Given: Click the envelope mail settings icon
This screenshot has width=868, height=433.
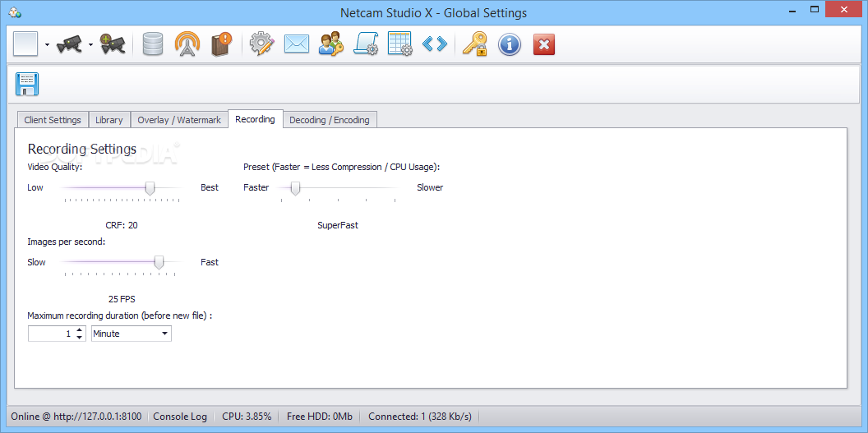Looking at the screenshot, I should [x=297, y=44].
